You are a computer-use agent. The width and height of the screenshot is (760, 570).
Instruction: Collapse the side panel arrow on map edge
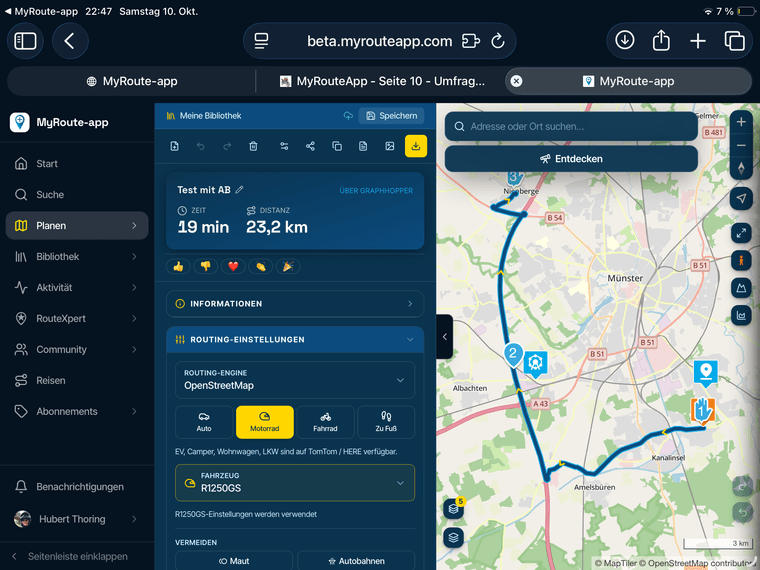click(x=444, y=336)
